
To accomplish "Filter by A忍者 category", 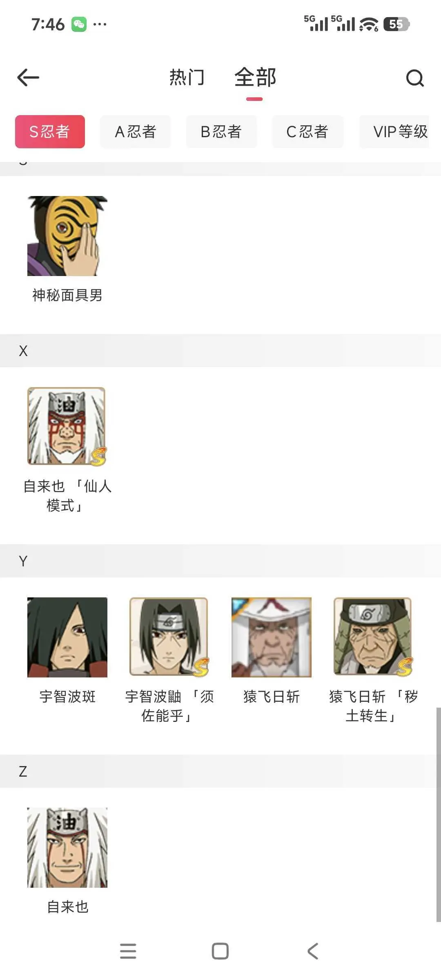I will (136, 131).
